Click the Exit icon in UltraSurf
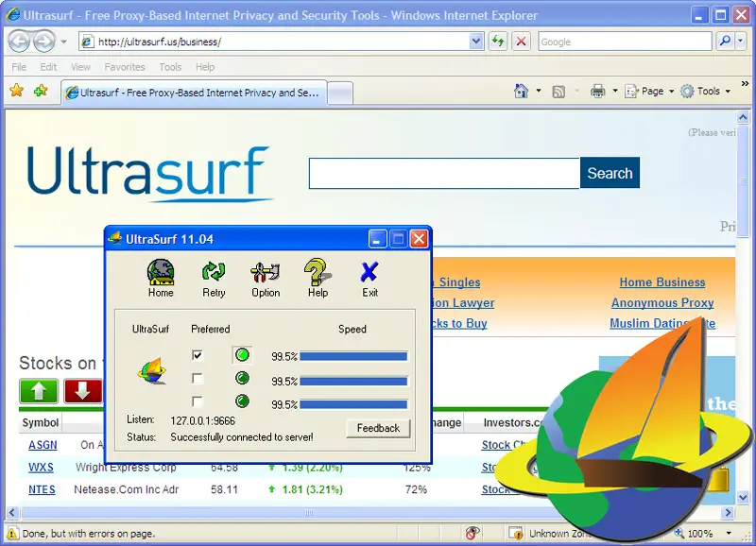Viewport: 756px width, 546px height. (x=369, y=279)
